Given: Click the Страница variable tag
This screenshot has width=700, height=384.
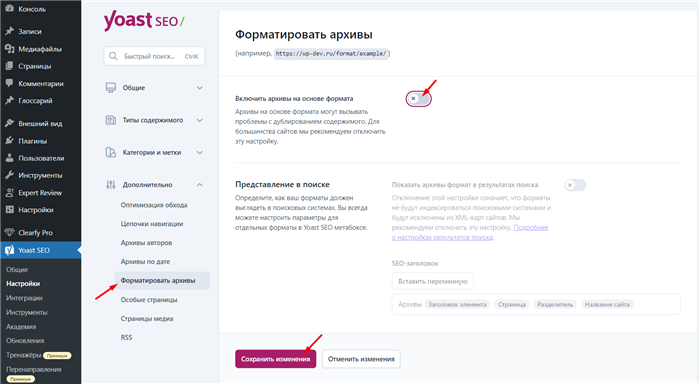Looking at the screenshot, I should [512, 305].
